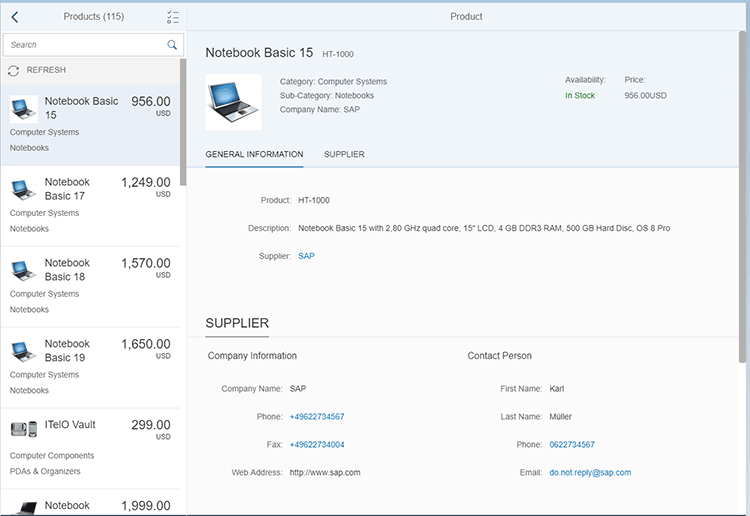Click PDAs & Organizers sub-category text

(x=45, y=472)
